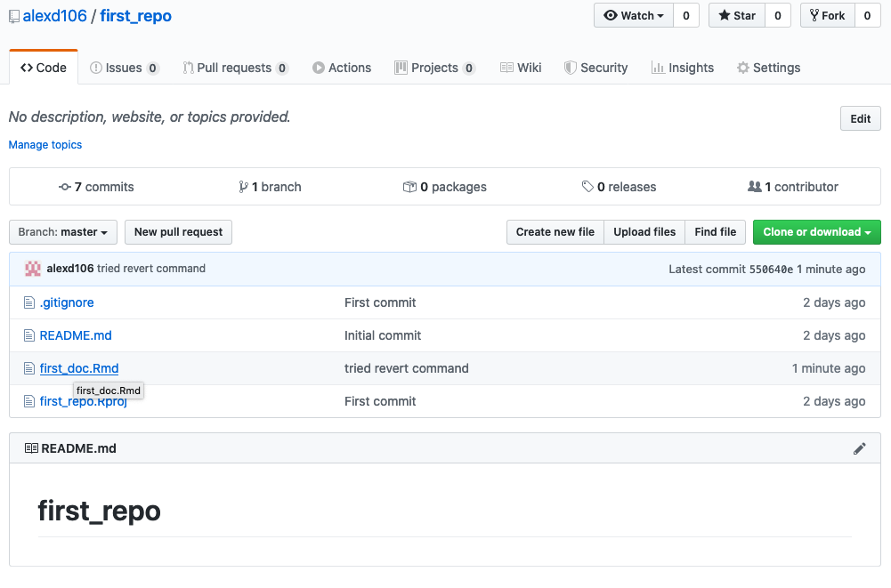Screen dimensions: 891x588
Task: Star the first_repo repository
Action: 736,16
